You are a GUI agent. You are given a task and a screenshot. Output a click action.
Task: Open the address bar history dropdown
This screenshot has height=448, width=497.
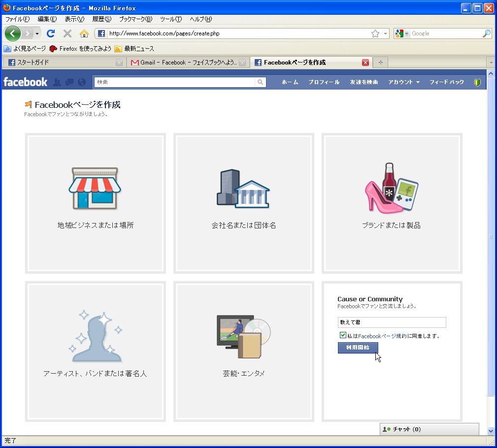pyautogui.click(x=385, y=33)
